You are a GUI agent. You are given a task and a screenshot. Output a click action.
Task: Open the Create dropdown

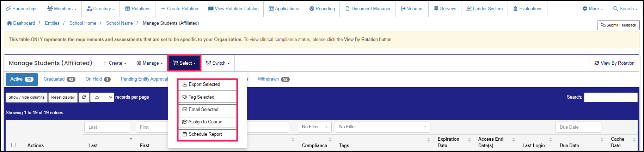click(x=114, y=63)
